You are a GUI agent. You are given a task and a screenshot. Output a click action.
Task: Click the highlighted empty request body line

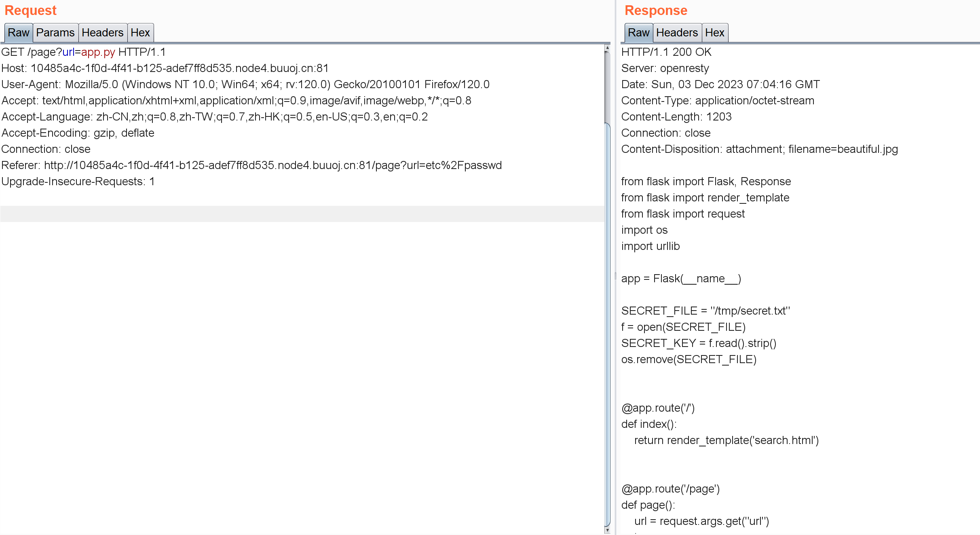302,214
